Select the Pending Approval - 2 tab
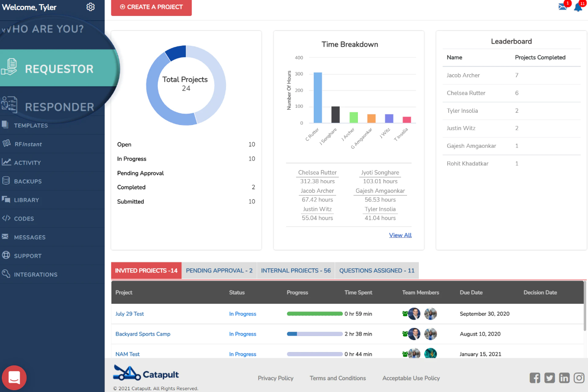This screenshot has height=392, width=588. click(219, 271)
